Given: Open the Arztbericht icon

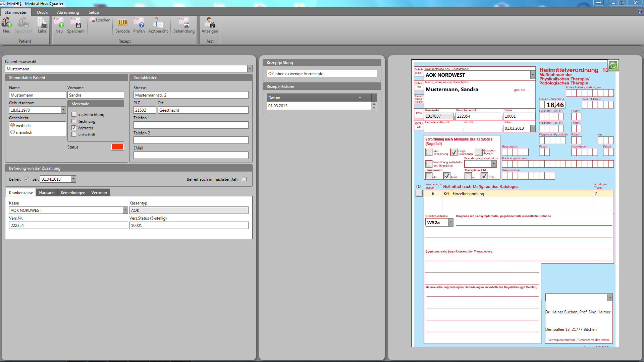Looking at the screenshot, I should click(x=158, y=25).
